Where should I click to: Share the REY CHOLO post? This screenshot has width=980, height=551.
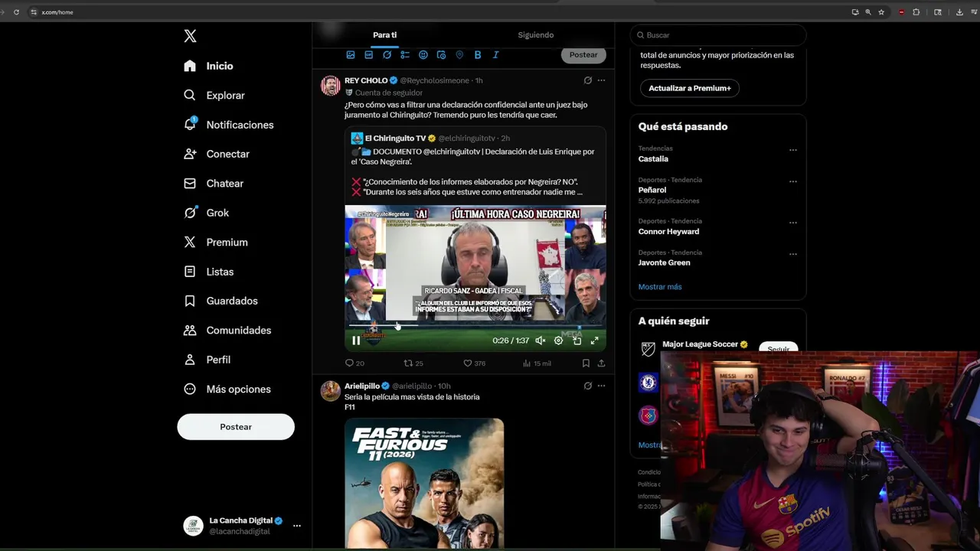pos(601,364)
